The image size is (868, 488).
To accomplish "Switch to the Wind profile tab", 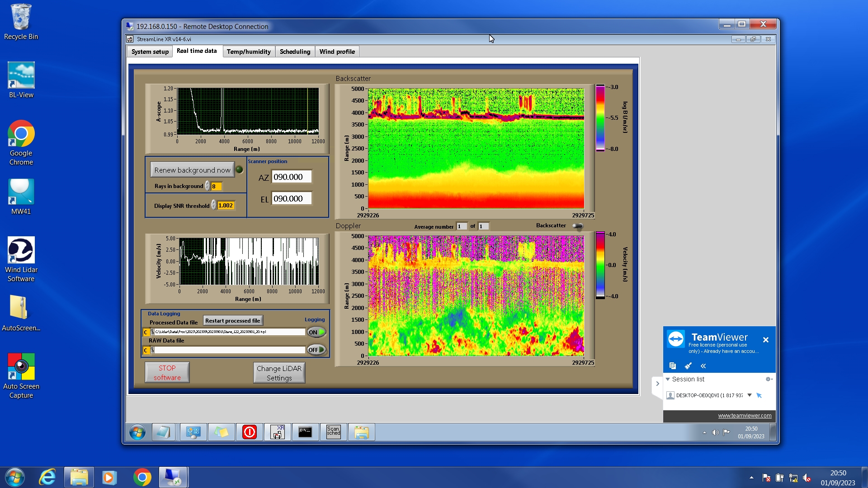I will (337, 52).
